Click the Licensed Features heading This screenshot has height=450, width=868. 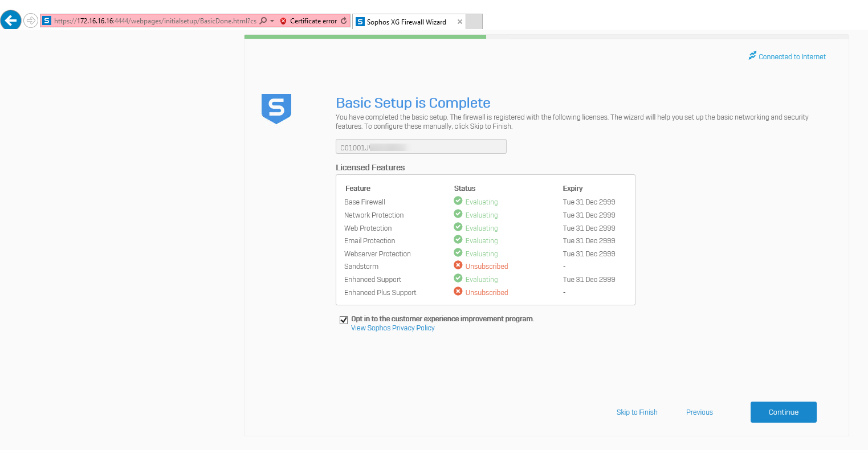[x=370, y=167]
